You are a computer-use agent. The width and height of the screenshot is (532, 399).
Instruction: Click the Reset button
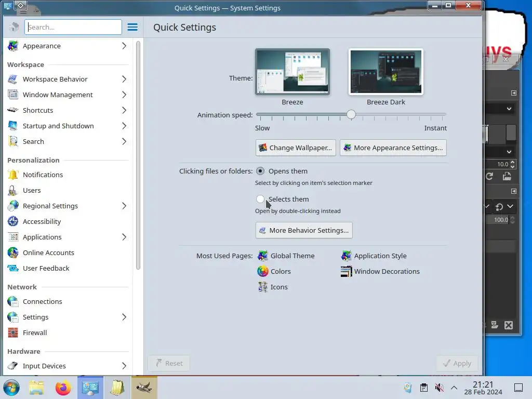pos(169,363)
